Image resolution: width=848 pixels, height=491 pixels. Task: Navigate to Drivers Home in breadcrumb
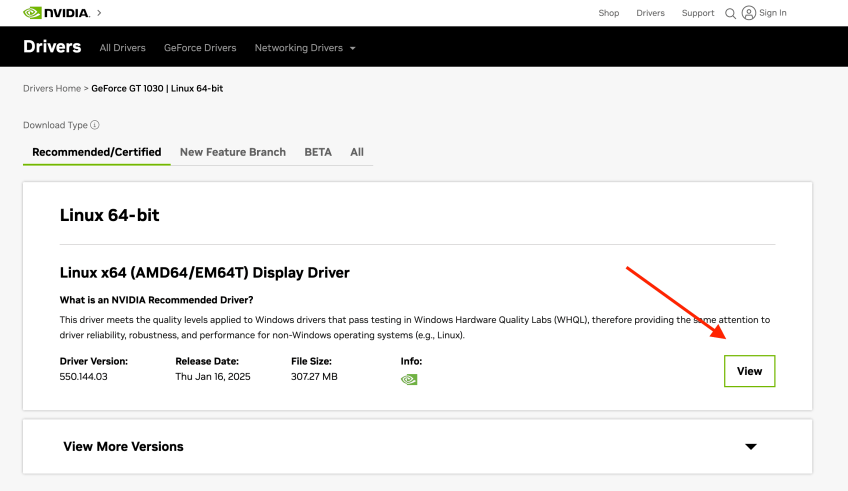[52, 89]
